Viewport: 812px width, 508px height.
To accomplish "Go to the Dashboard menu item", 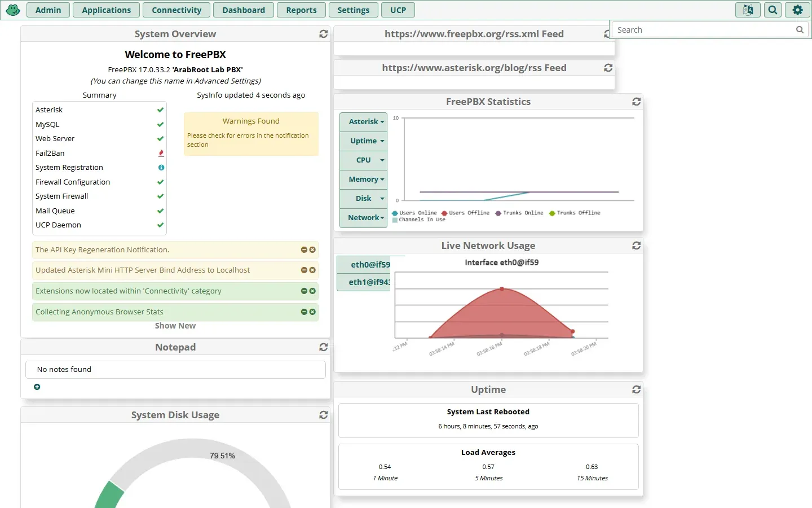I will tap(244, 10).
